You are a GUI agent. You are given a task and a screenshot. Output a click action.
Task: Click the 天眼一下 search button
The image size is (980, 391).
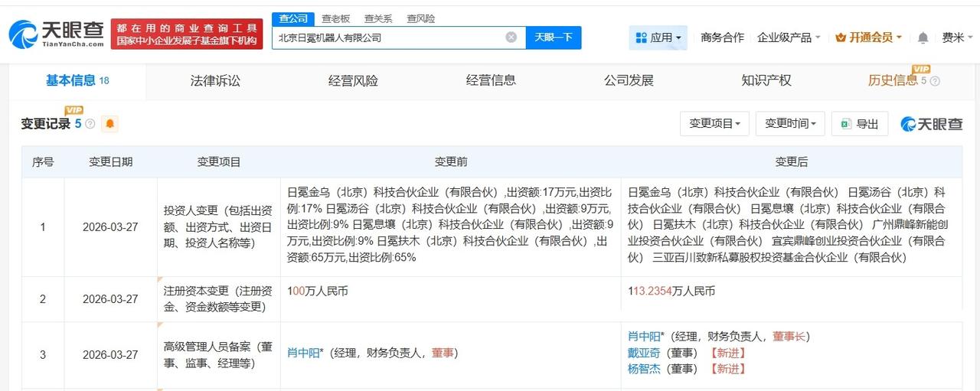pyautogui.click(x=554, y=37)
